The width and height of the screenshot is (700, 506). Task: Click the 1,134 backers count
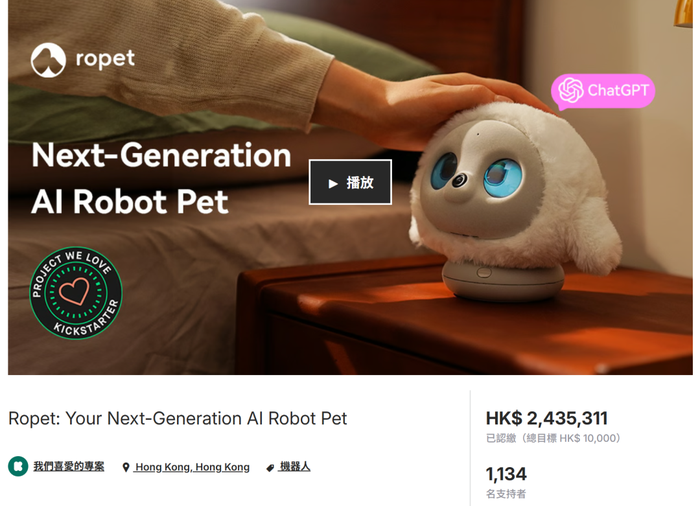[x=506, y=474]
